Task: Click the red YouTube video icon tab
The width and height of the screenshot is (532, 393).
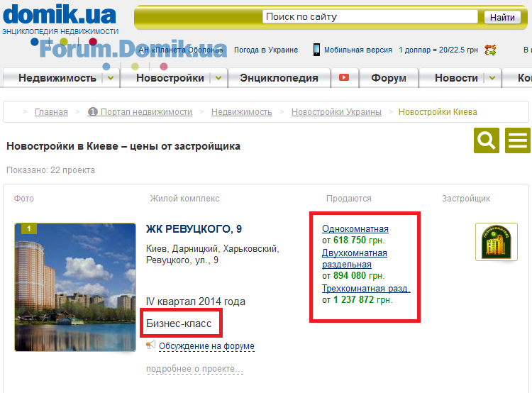Action: (x=344, y=78)
